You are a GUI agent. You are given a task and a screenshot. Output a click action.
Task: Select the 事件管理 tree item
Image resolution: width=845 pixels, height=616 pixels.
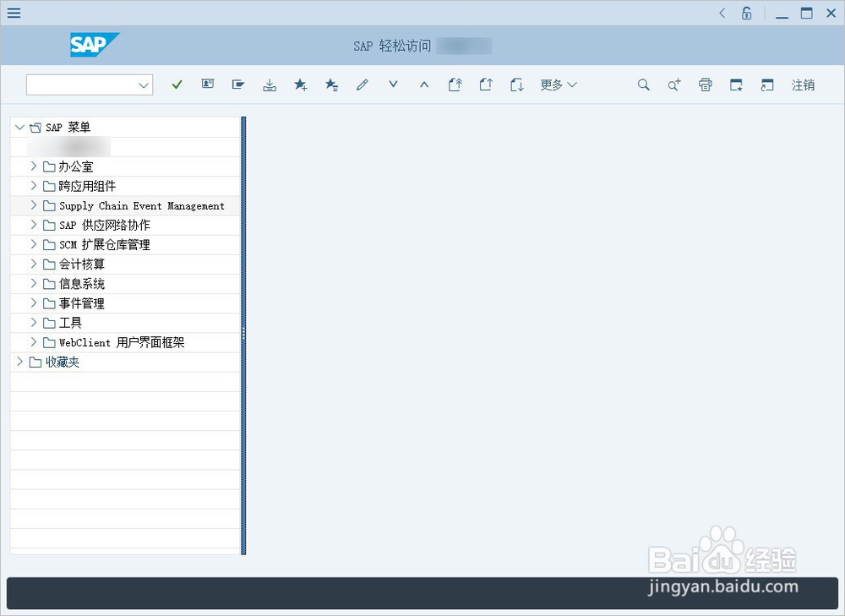82,303
